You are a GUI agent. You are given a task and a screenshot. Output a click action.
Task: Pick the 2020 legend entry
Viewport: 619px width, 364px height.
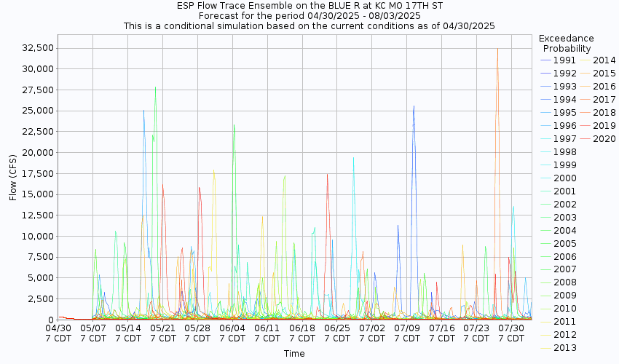(x=598, y=138)
